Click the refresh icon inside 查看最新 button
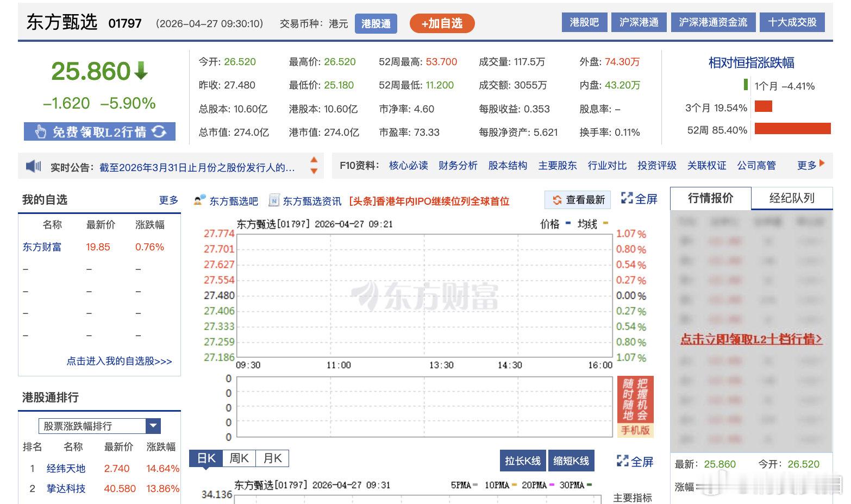The height and width of the screenshot is (504, 851). (558, 200)
